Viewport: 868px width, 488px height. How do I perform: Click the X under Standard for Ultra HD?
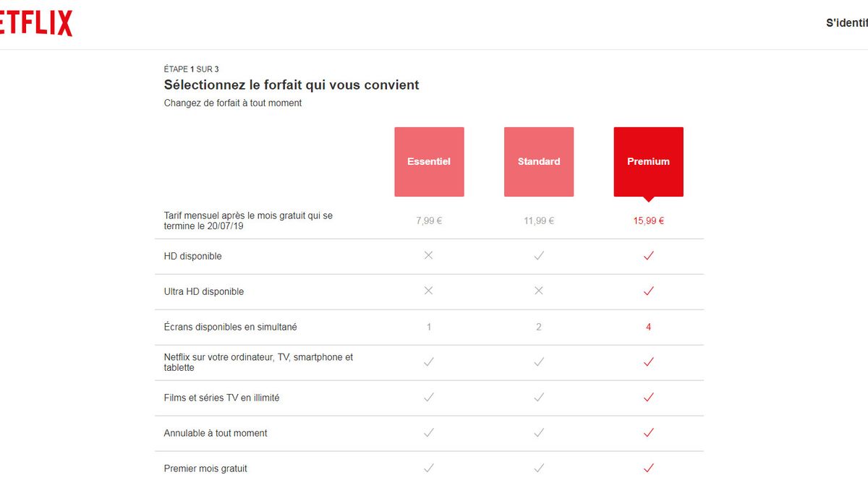pos(538,291)
